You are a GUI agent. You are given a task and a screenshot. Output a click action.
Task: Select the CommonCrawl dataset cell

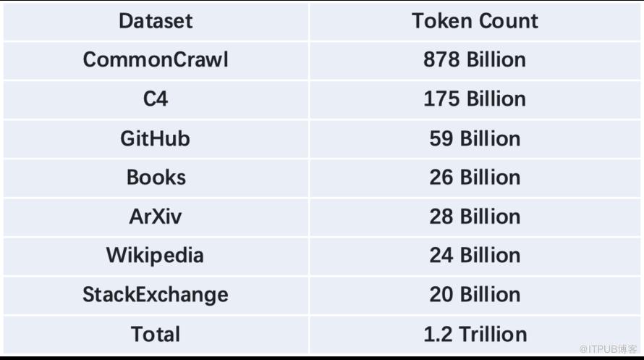click(x=156, y=60)
